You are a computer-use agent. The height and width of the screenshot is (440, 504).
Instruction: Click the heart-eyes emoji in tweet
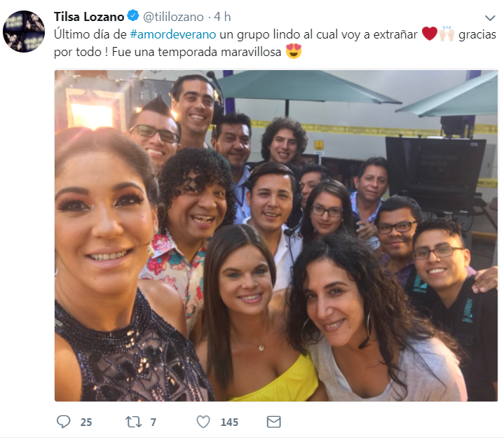[x=294, y=51]
